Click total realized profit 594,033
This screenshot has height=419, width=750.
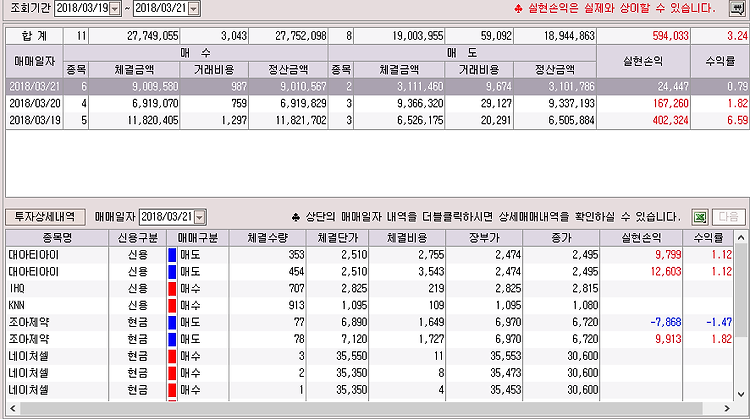click(x=670, y=36)
